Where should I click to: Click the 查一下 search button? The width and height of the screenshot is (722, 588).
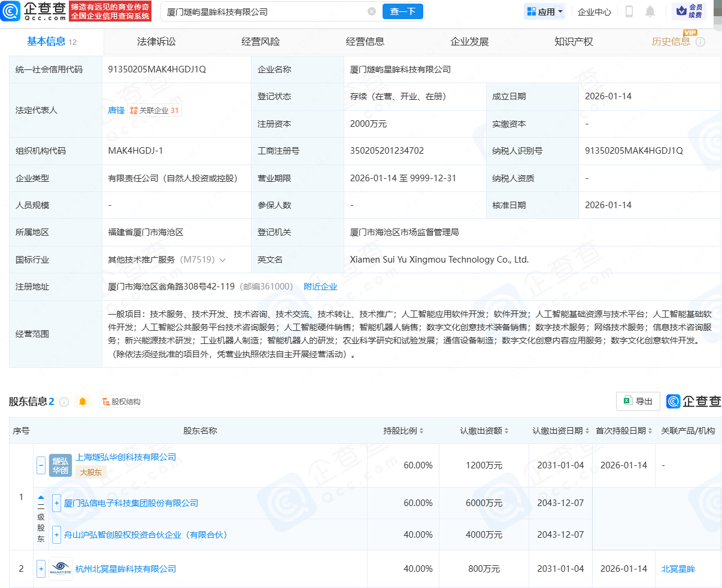pyautogui.click(x=402, y=11)
